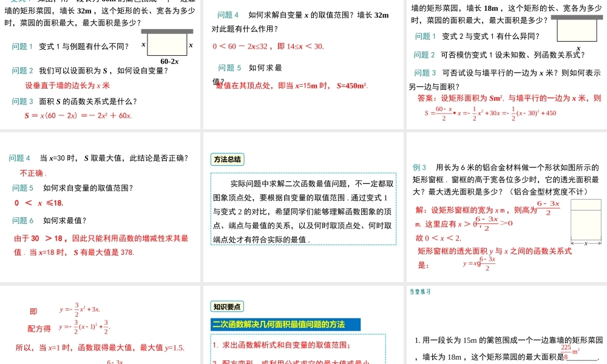Open the slide asking 变式1与例题有什么不同
Viewport: 607px width, 364px height.
tap(100, 64)
